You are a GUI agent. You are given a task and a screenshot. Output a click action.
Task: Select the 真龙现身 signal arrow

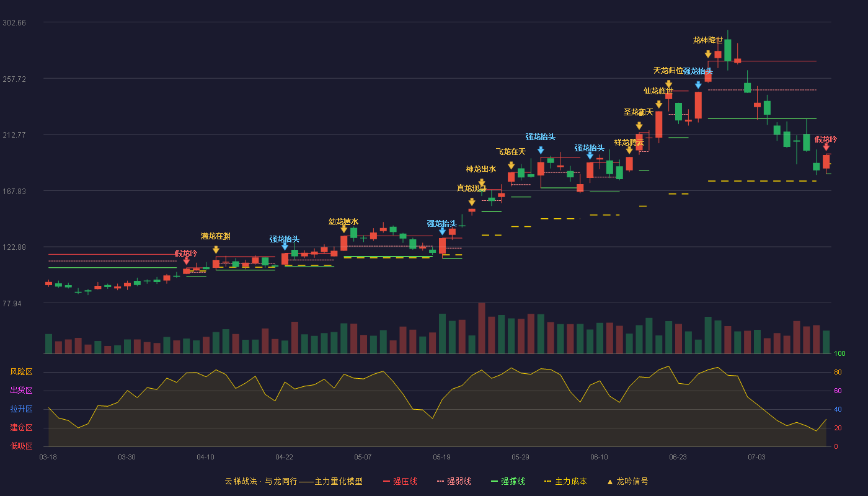click(x=472, y=201)
